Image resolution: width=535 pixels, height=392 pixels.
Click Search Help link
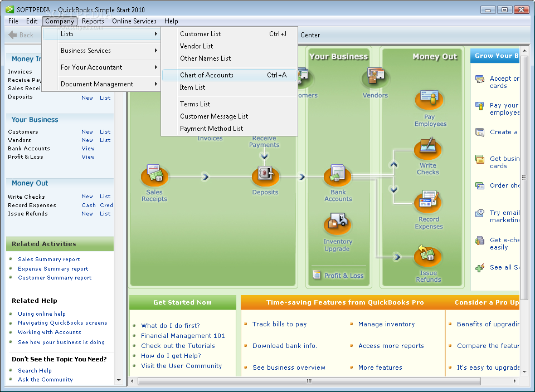pos(35,370)
